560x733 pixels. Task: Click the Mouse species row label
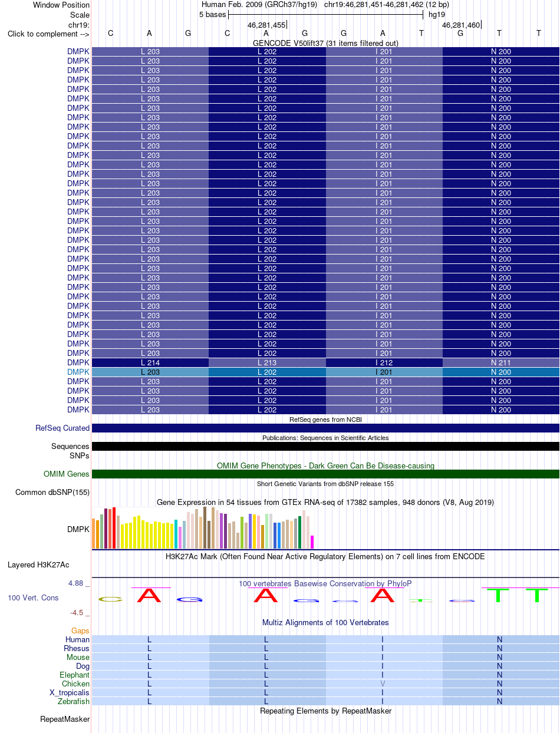click(78, 657)
